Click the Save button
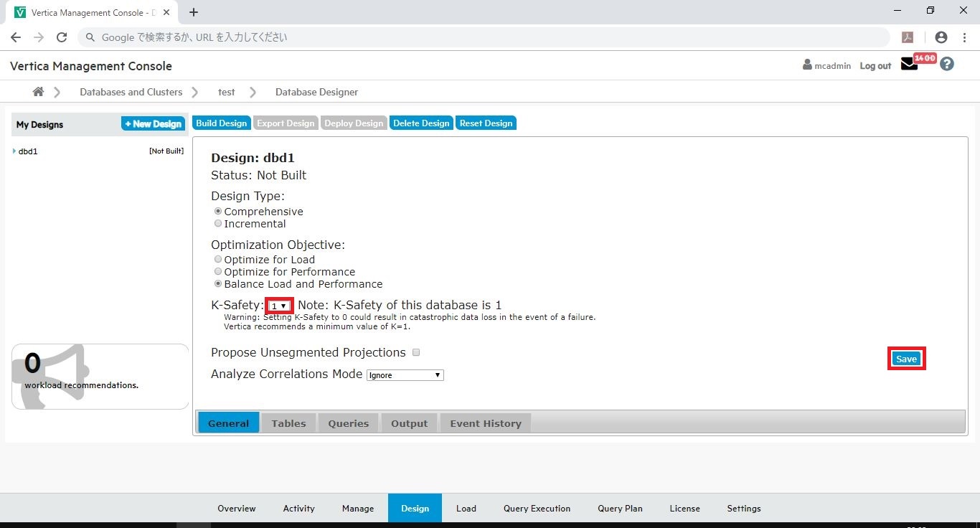This screenshot has height=528, width=980. [906, 359]
